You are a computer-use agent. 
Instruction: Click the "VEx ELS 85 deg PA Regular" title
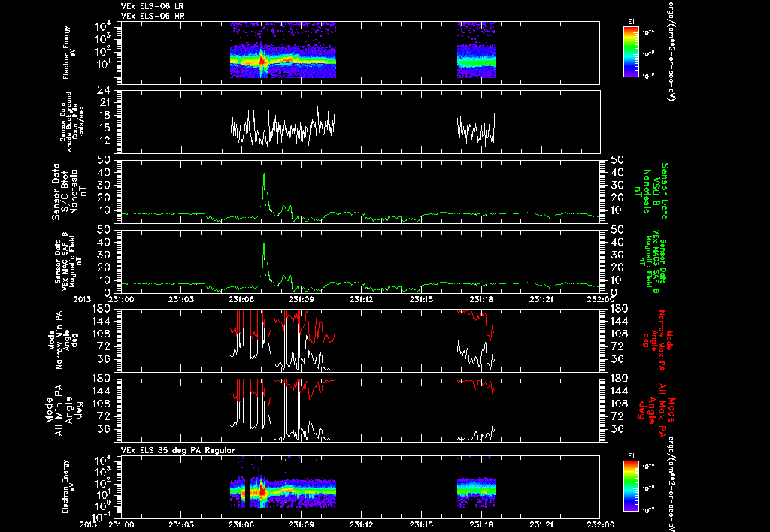click(x=178, y=450)
